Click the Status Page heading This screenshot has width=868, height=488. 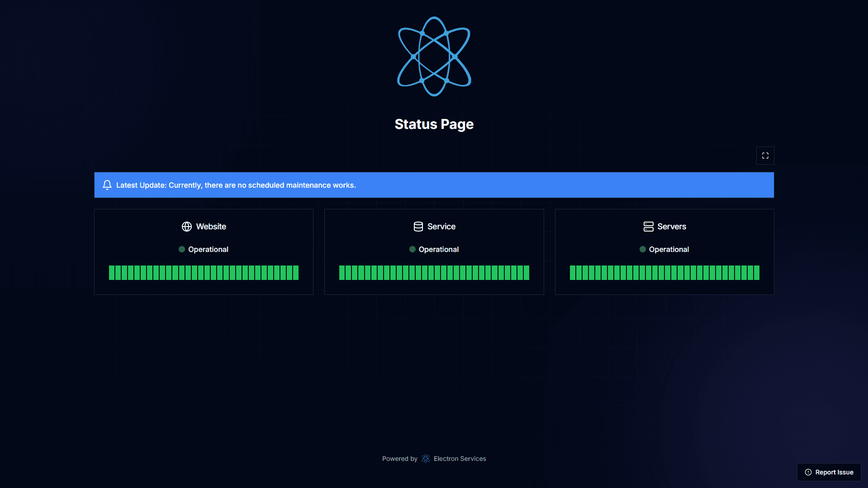pos(434,124)
